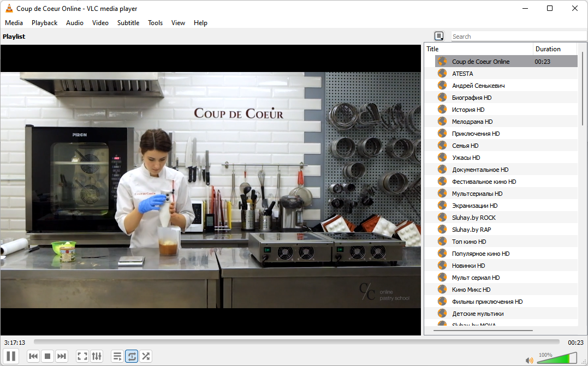Select Sluhay.by RAP playlist entry
The width and height of the screenshot is (588, 366).
pyautogui.click(x=506, y=229)
